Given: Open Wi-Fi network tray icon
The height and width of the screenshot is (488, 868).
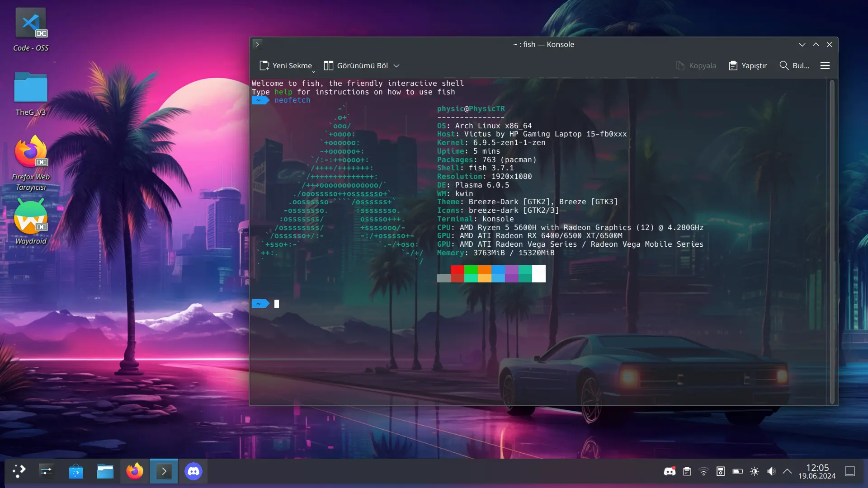Looking at the screenshot, I should coord(703,471).
